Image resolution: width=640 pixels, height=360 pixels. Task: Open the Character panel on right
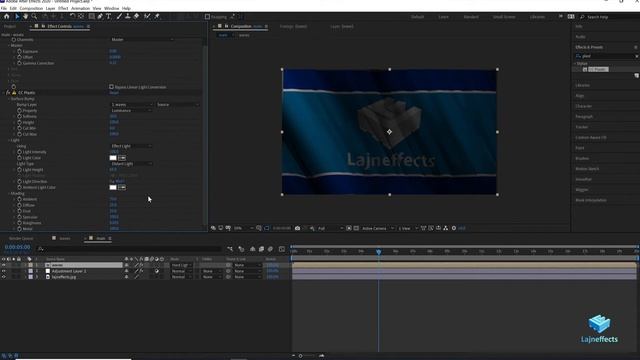coord(584,106)
